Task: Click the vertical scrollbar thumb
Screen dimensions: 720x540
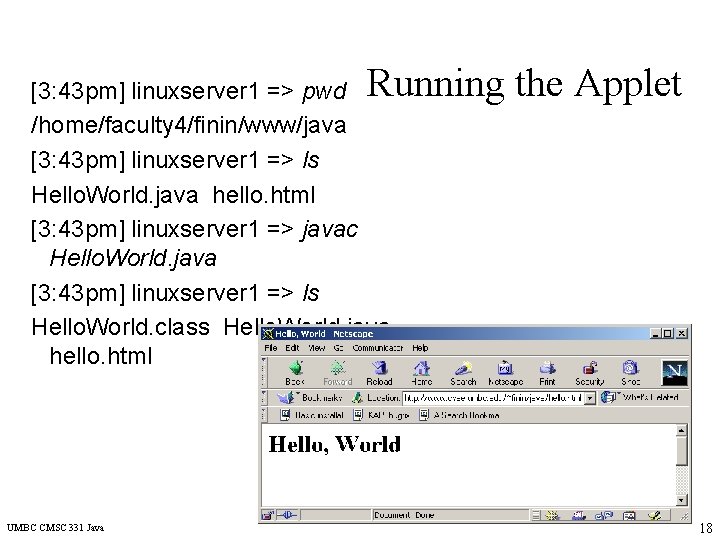Action: [x=681, y=451]
